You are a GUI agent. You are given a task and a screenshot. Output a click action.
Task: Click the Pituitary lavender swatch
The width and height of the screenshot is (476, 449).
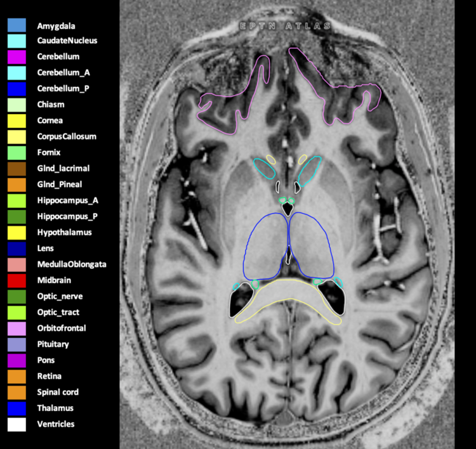tap(17, 344)
